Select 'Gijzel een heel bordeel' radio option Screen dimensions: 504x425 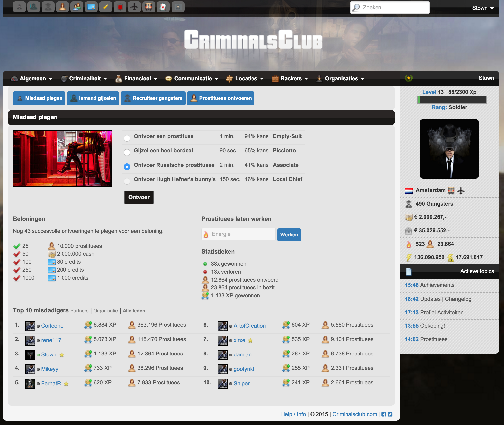(127, 152)
